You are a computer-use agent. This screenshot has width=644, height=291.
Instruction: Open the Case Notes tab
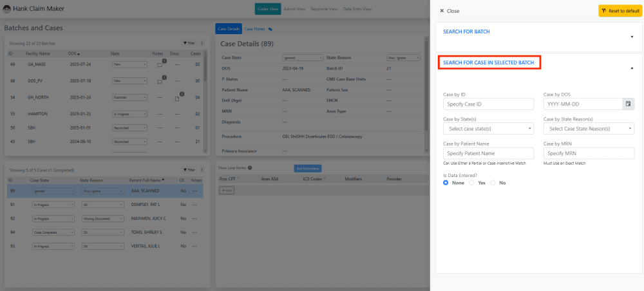click(x=254, y=29)
